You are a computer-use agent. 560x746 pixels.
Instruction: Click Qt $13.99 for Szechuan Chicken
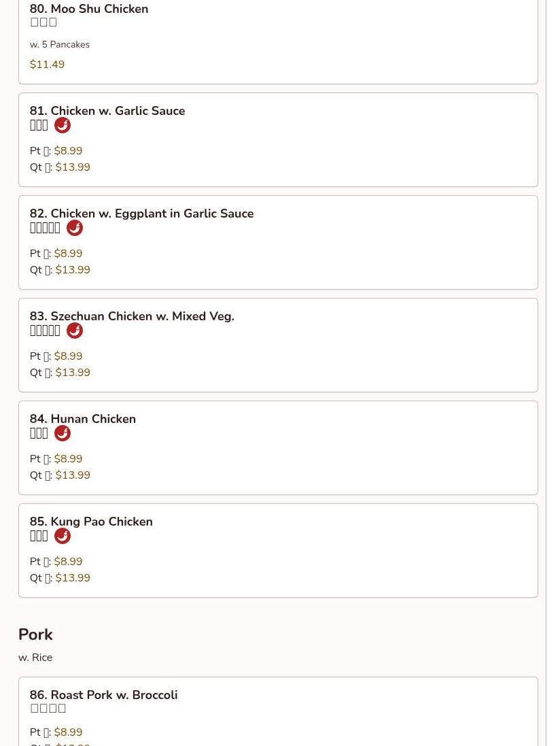click(x=73, y=373)
